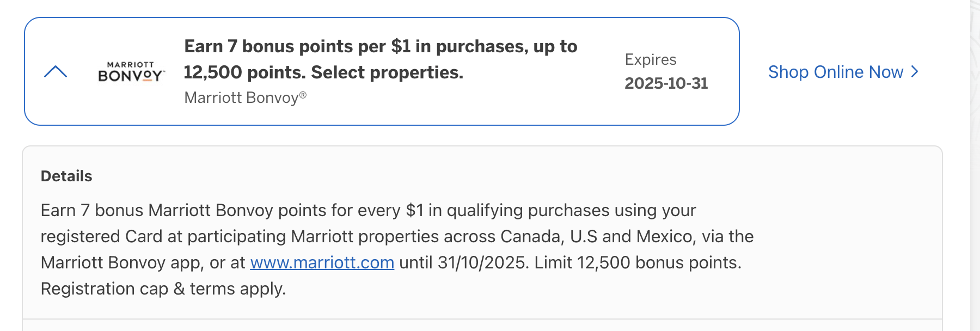Click the Expires label in the offer card
The height and width of the screenshot is (331, 980).
650,59
